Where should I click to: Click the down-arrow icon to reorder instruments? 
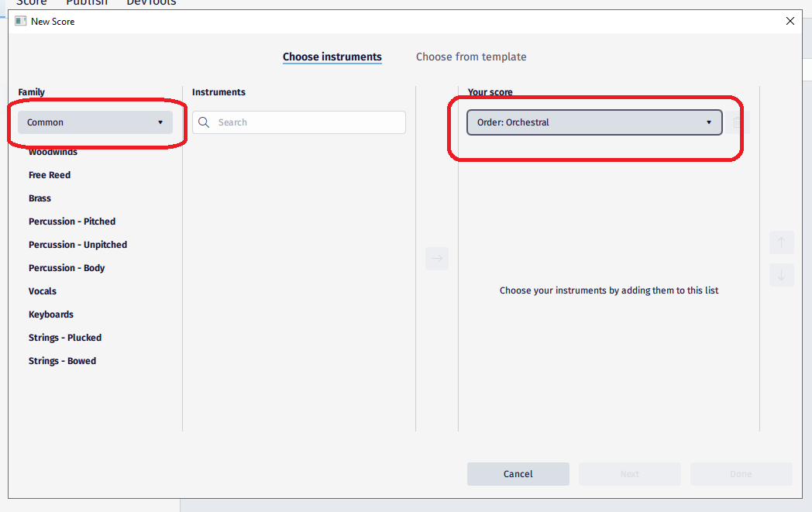pos(782,275)
